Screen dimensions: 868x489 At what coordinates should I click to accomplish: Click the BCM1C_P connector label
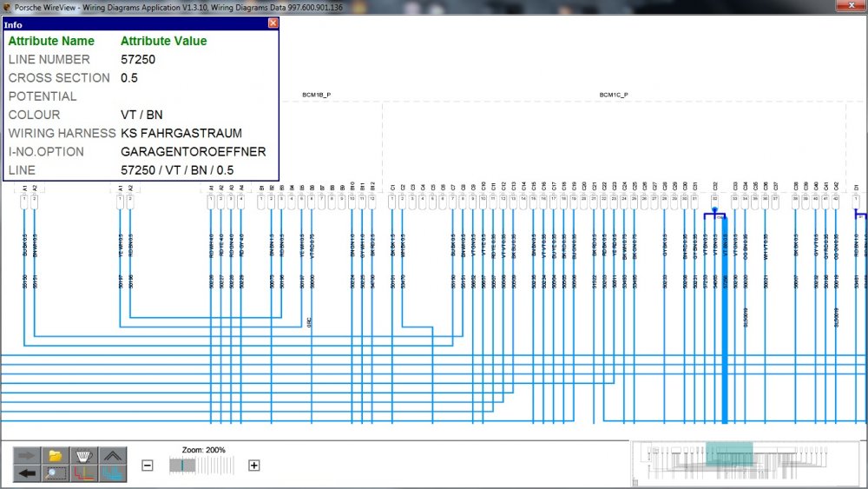click(614, 95)
